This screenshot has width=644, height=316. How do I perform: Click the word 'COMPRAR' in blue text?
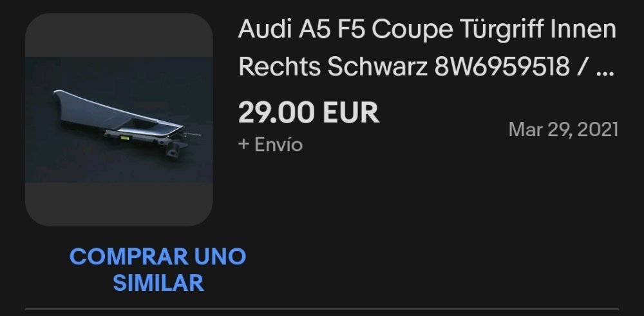[129, 257]
